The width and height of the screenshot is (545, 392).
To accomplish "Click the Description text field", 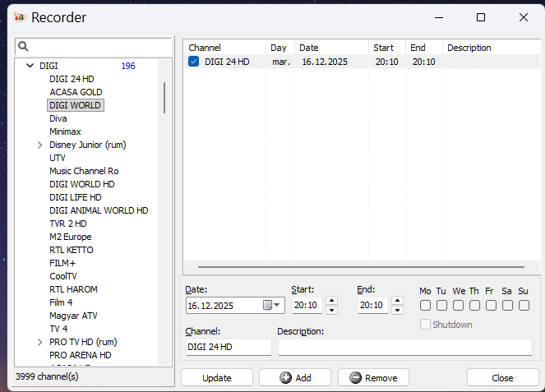I will point(405,347).
